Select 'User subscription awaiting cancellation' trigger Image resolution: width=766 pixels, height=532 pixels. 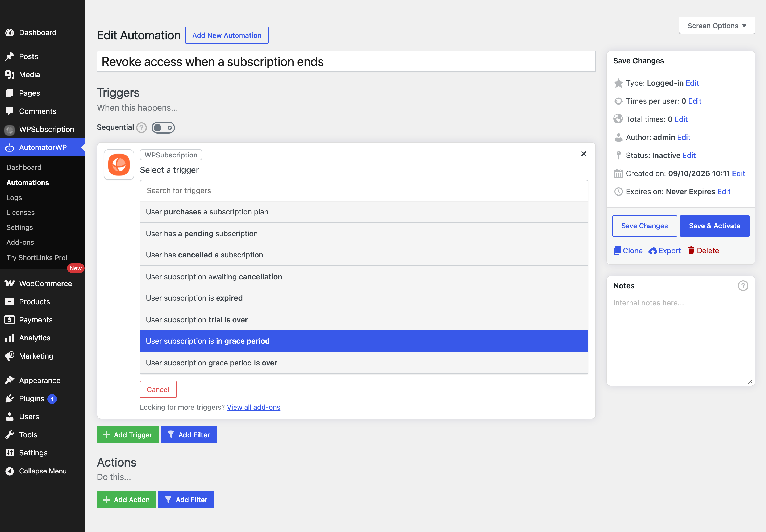tap(364, 276)
